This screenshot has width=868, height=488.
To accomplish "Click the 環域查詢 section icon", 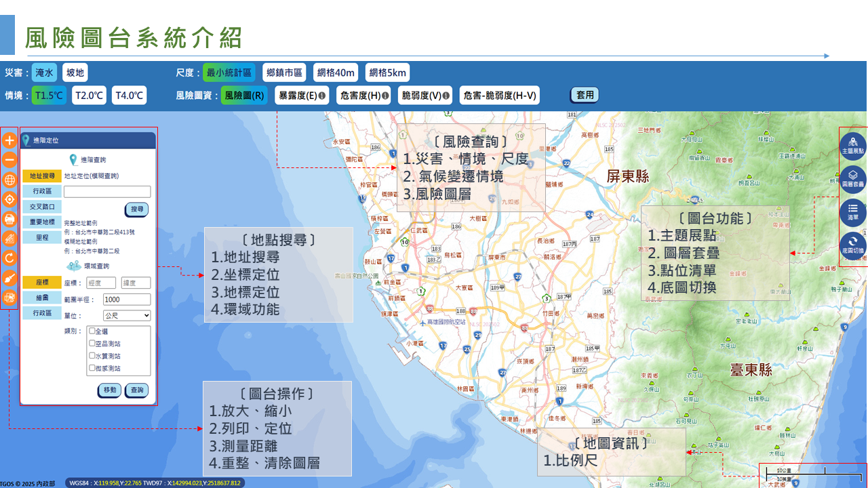I will (x=73, y=266).
